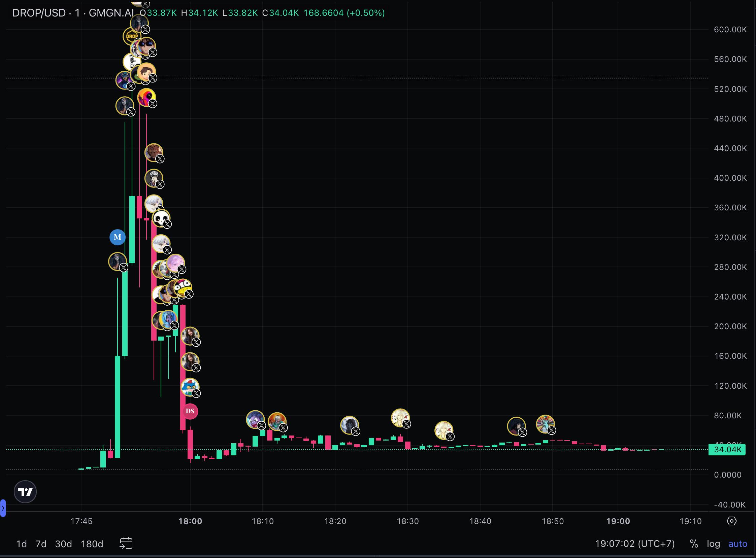Switch to 30d range
The image size is (756, 558).
(x=63, y=544)
